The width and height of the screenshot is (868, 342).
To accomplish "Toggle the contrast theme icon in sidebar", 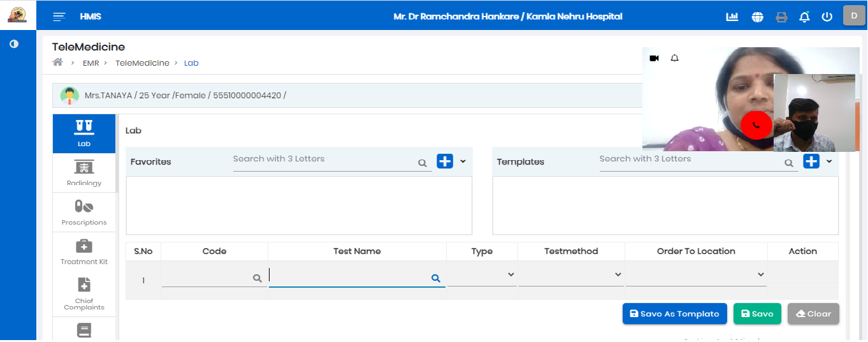I will (14, 44).
